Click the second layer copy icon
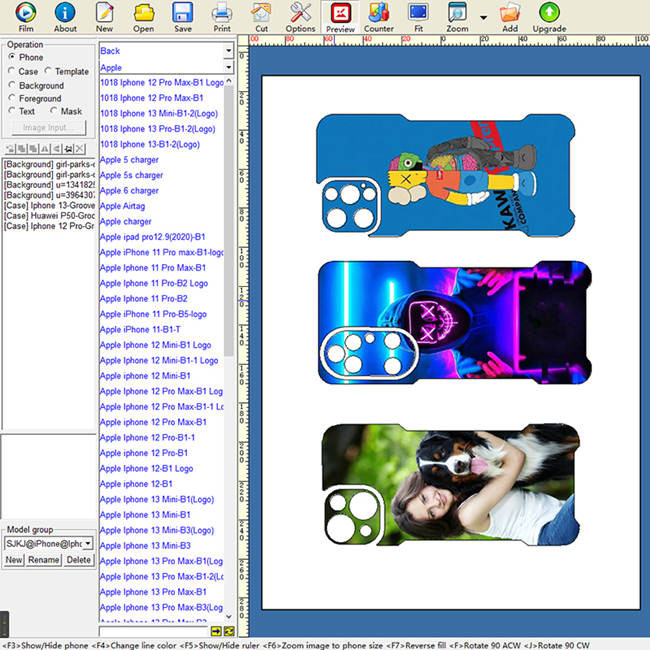 (22, 148)
